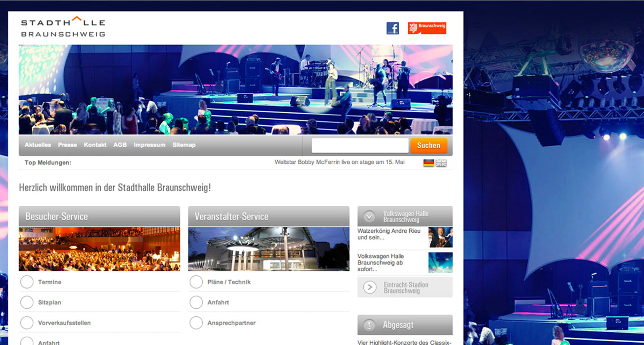644x345 pixels.
Task: Open the Kontakt menu item
Action: coord(95,145)
